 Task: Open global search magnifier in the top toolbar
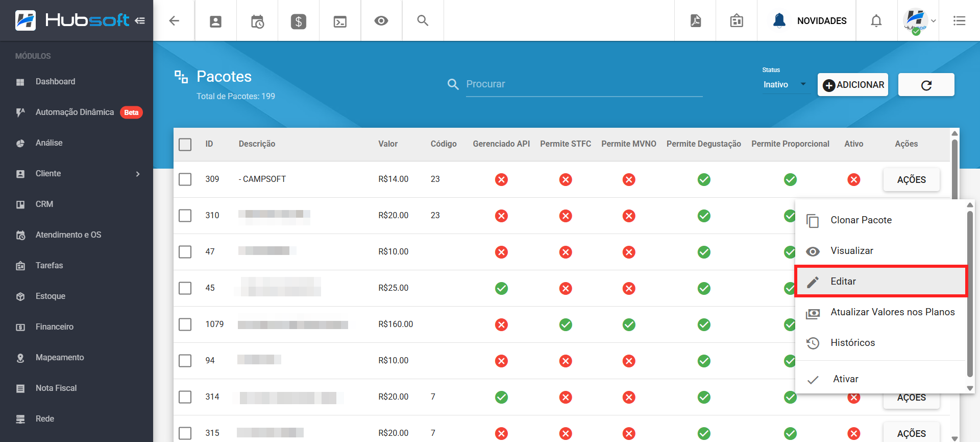click(423, 20)
